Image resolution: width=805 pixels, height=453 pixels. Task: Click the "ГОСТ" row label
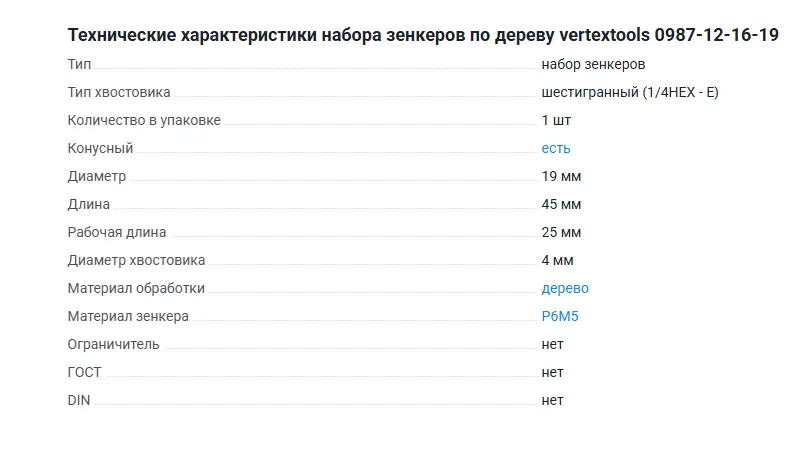84,372
